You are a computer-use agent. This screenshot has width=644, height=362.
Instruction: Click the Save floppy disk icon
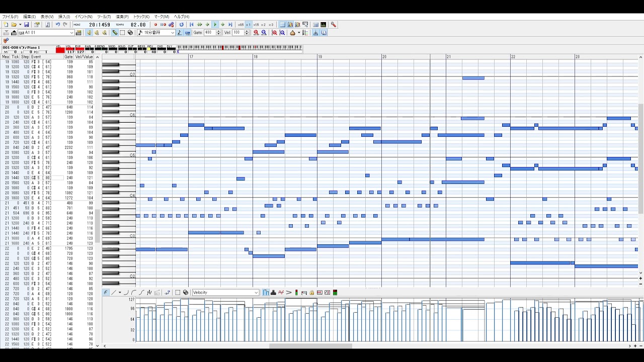coord(27,25)
